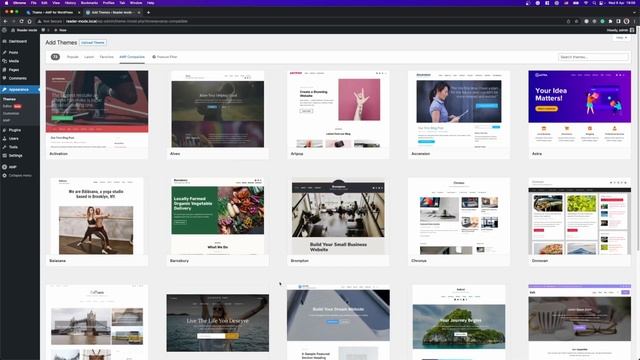The height and width of the screenshot is (360, 640).
Task: Open the History menu in the menu bar
Action: point(70,3)
